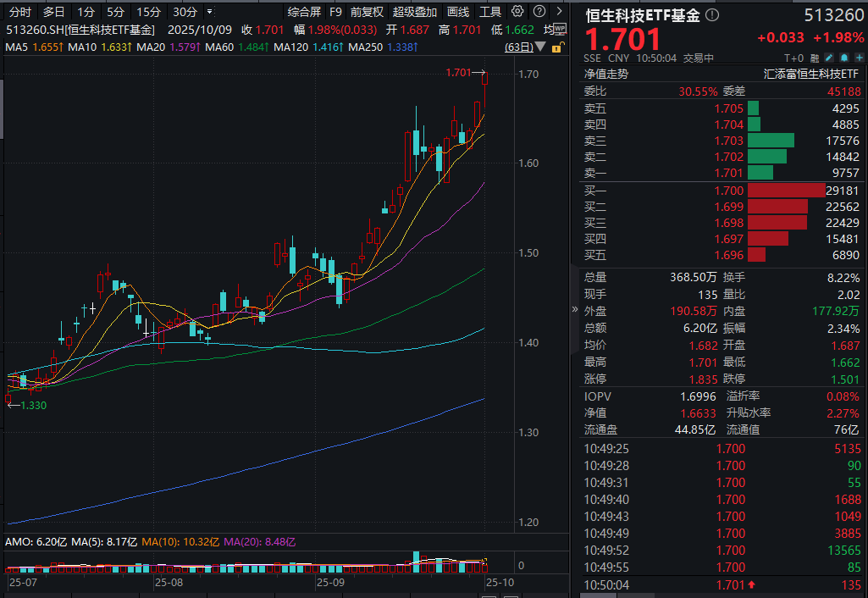Image resolution: width=868 pixels, height=598 pixels.
Task: Click the pencil annotation icon beside the bell
Action: [830, 58]
